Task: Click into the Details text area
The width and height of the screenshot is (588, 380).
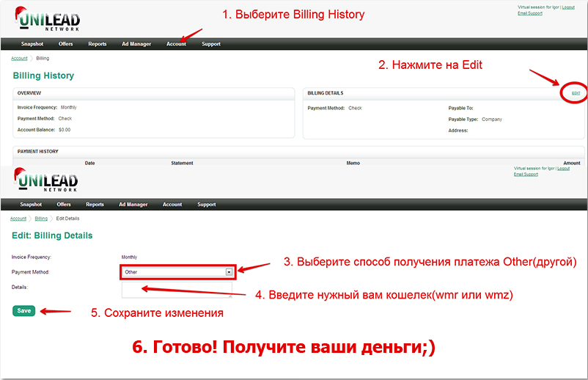Action: pos(177,290)
